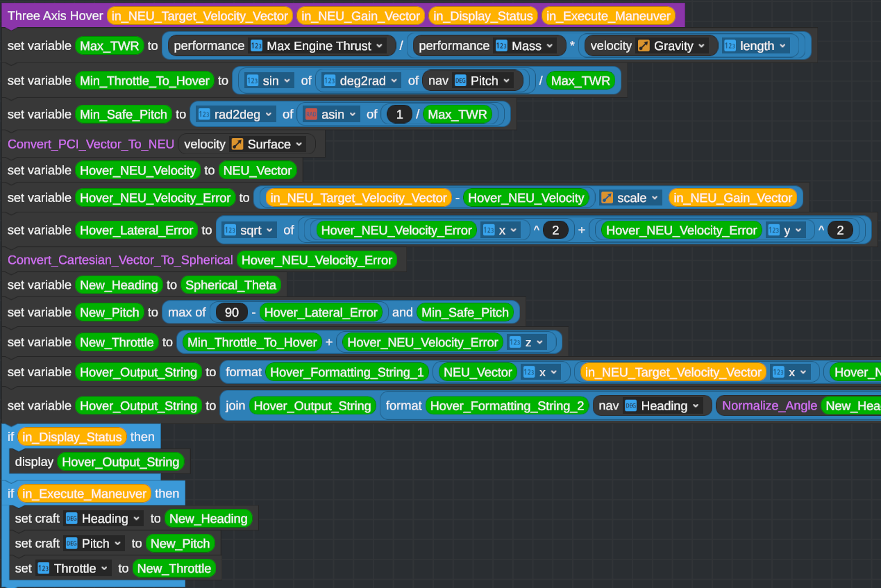Screen dimensions: 881x588
Task: Click in_Display_Status parameter in the header
Action: click(x=483, y=15)
